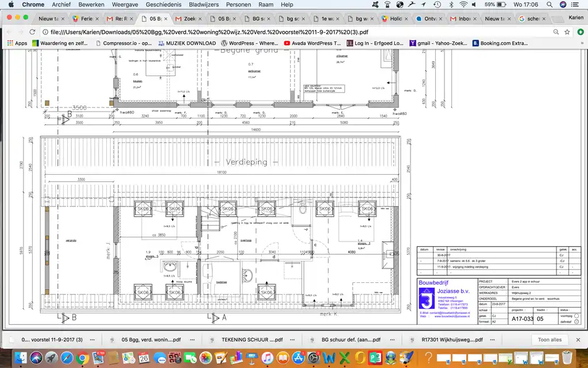Open Booking.com Extra bookmark
The image size is (588, 368).
click(x=500, y=43)
